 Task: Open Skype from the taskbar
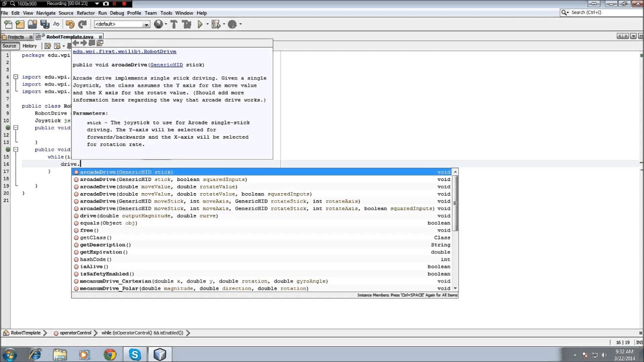(x=135, y=355)
